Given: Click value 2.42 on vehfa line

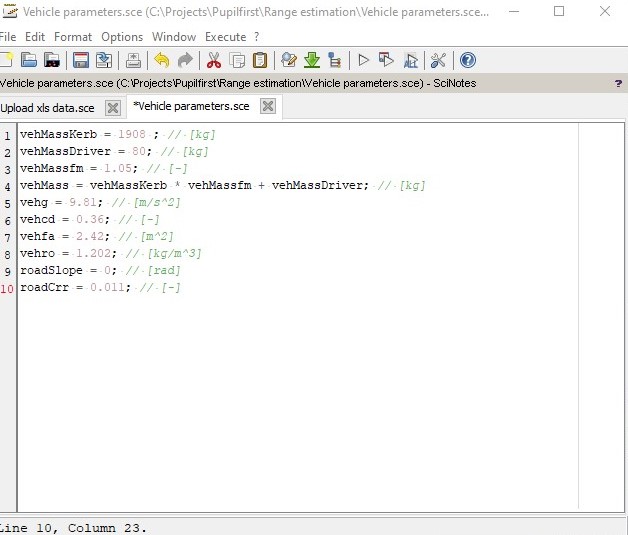Looking at the screenshot, I should click(x=90, y=236).
